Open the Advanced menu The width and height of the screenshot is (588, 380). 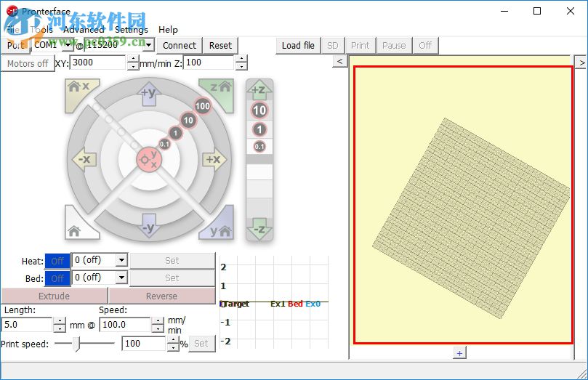click(84, 30)
